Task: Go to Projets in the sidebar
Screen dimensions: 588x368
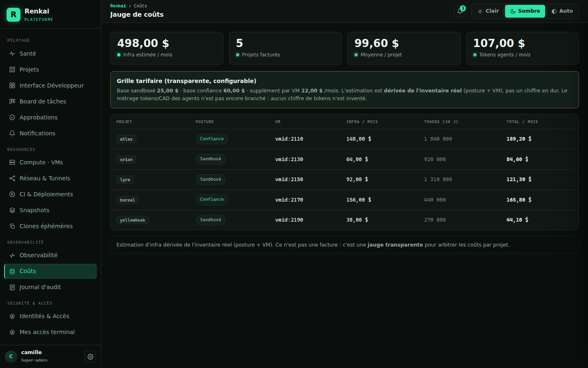Action: tap(50, 70)
